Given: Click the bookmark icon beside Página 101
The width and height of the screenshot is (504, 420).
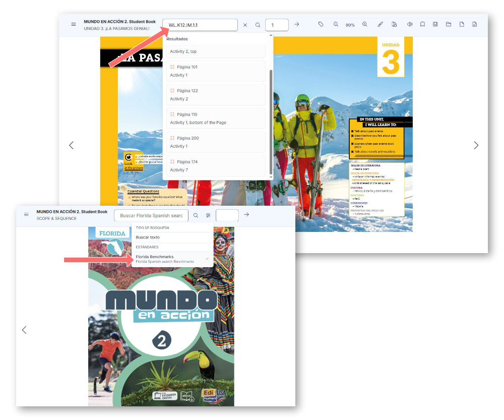Looking at the screenshot, I should click(172, 67).
